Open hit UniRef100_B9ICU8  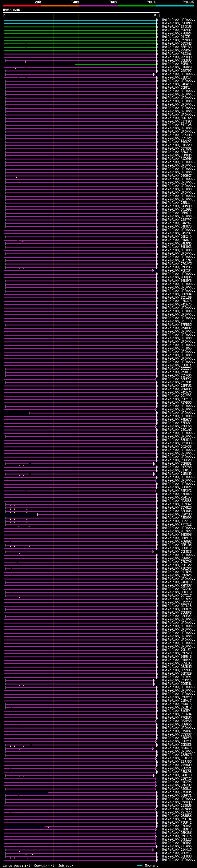point(177,26)
